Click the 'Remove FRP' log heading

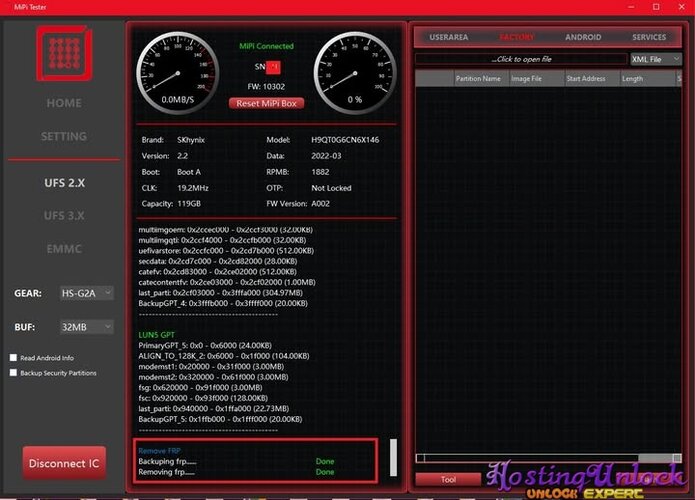[160, 451]
